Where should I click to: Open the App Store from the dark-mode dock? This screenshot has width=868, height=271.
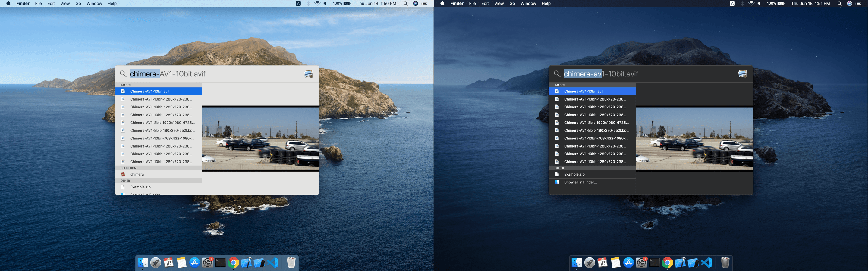coord(628,263)
